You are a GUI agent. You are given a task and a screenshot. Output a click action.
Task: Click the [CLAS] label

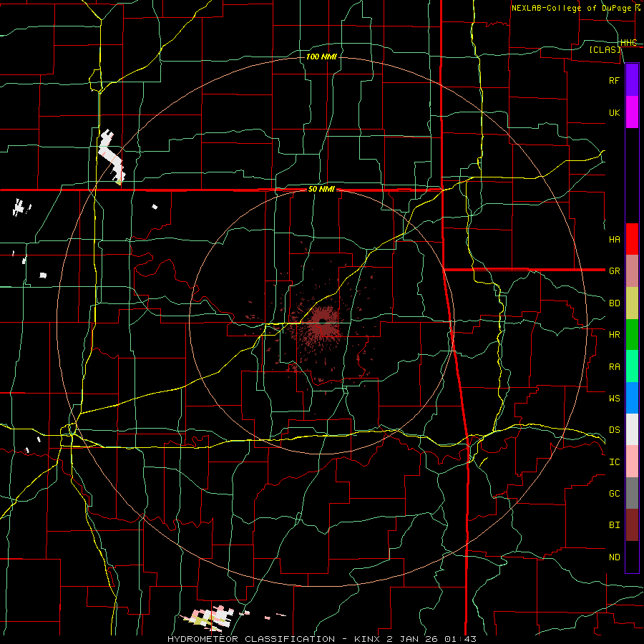point(605,49)
